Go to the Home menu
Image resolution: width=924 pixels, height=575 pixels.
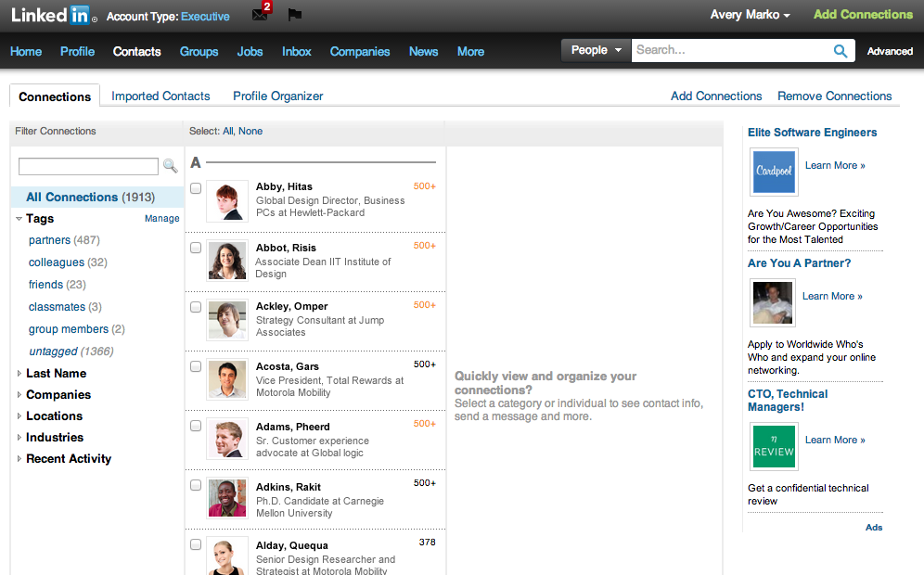(x=26, y=51)
